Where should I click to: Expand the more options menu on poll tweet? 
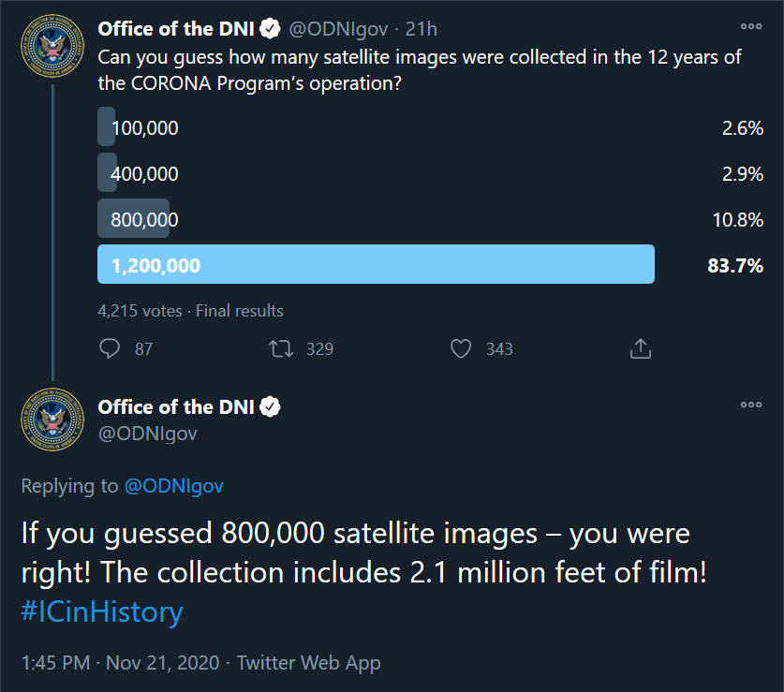pos(751,27)
